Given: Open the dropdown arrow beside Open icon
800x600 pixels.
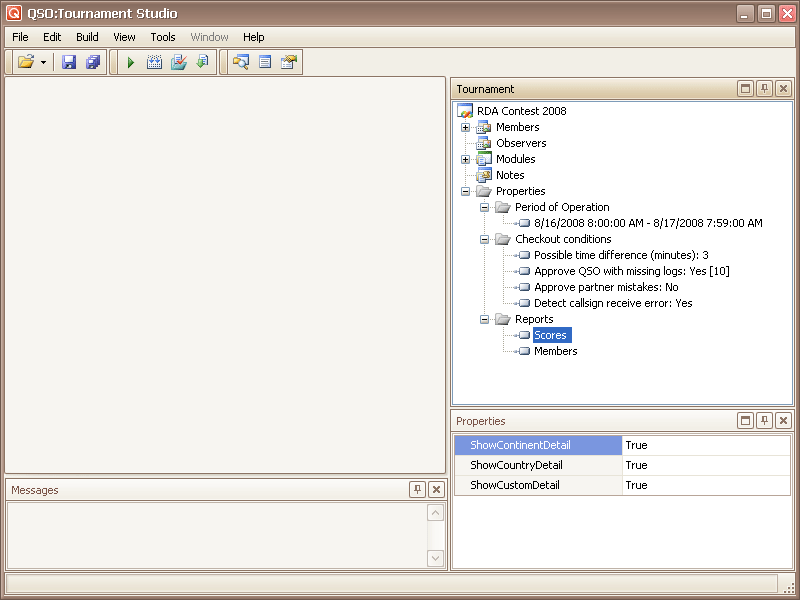Looking at the screenshot, I should (43, 62).
